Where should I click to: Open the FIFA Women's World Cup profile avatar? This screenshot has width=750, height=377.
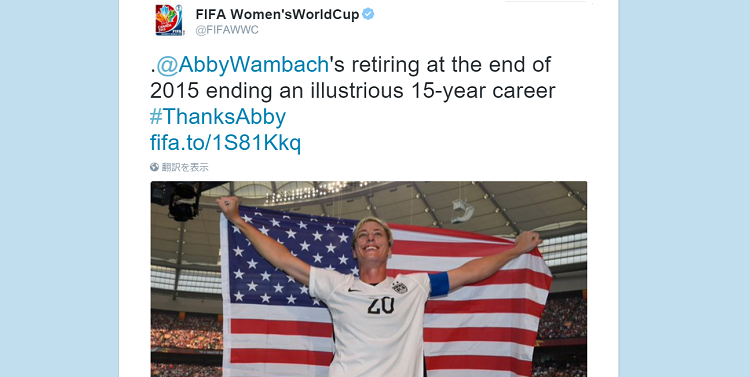[169, 20]
